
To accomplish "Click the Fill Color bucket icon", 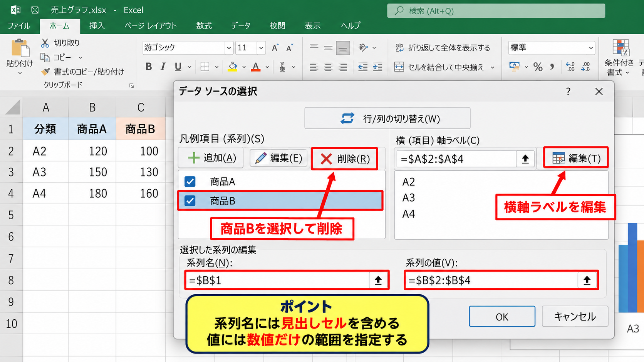I will 232,67.
